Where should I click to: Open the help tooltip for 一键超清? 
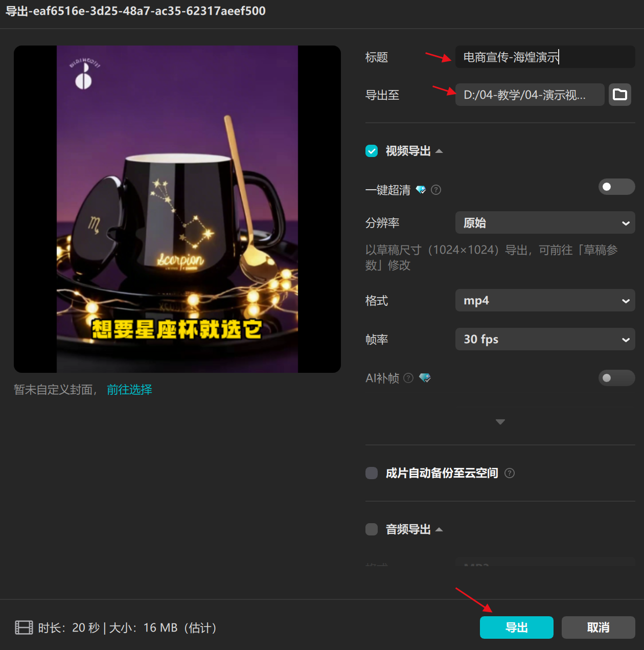tap(435, 190)
